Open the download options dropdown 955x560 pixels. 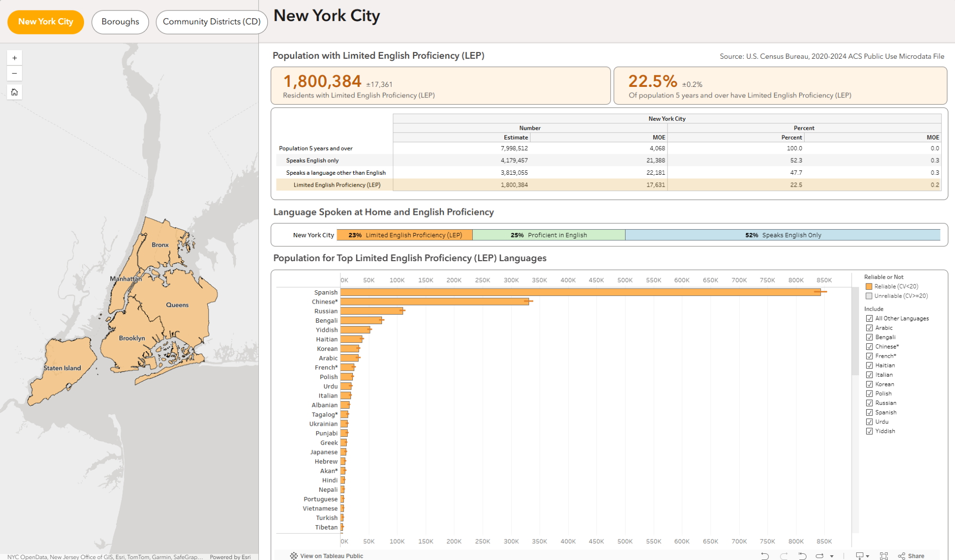point(862,556)
